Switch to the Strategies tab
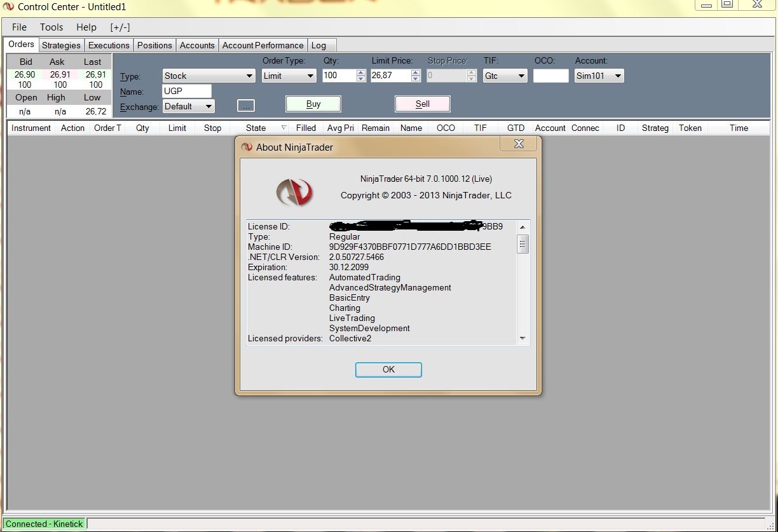This screenshot has height=532, width=778. click(x=61, y=45)
